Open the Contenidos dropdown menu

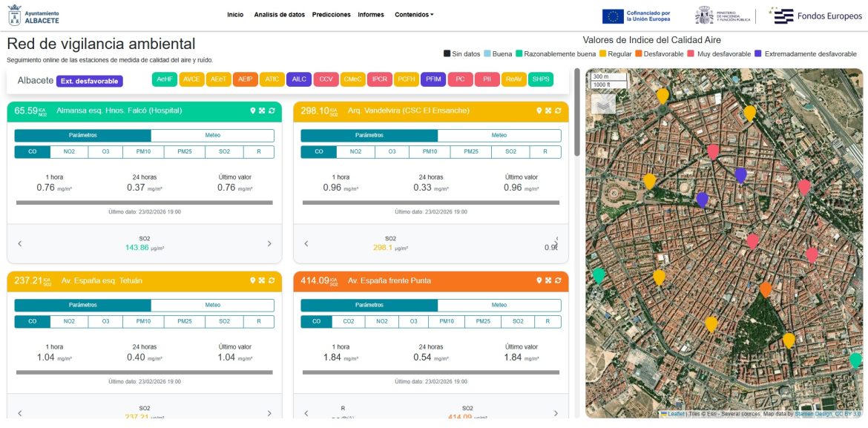[414, 15]
